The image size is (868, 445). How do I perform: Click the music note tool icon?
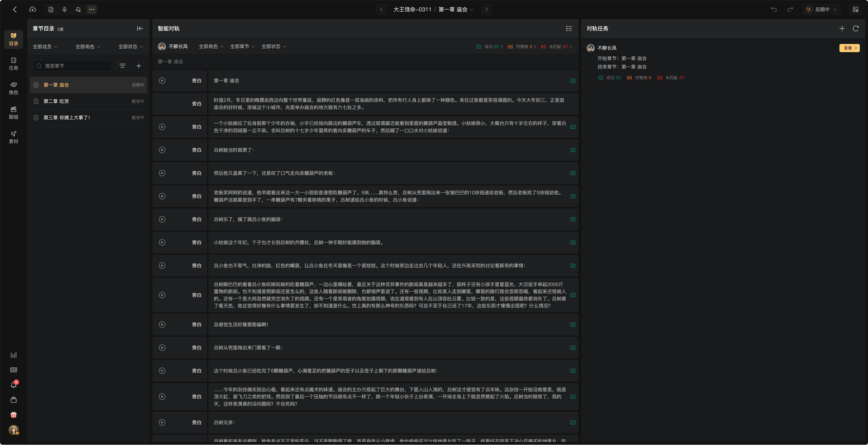point(78,9)
